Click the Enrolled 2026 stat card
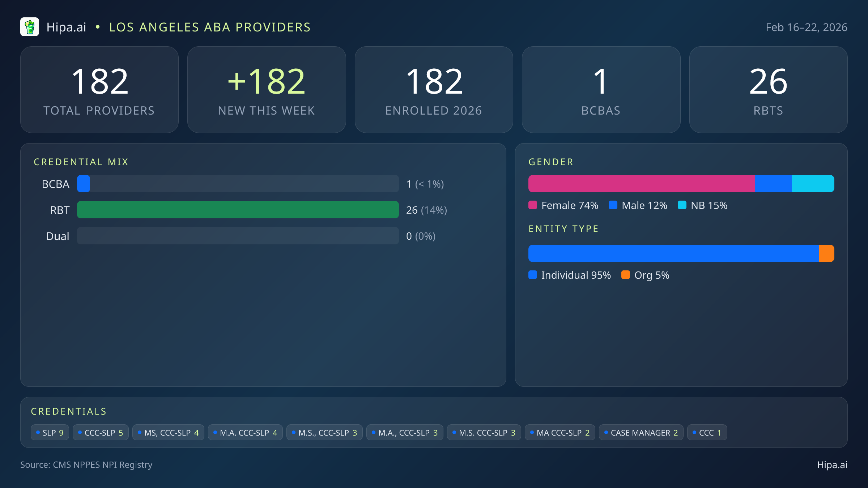This screenshot has height=488, width=868. point(434,89)
